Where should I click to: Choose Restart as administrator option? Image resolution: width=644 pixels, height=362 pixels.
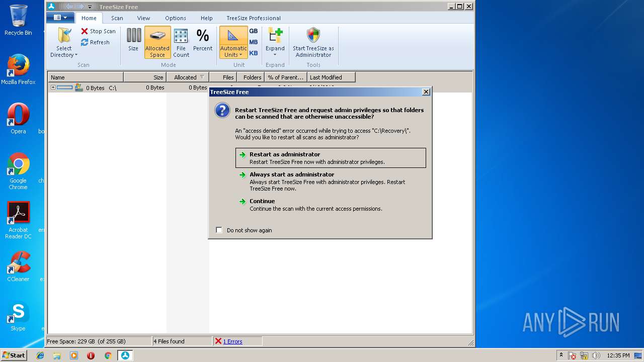(x=331, y=158)
